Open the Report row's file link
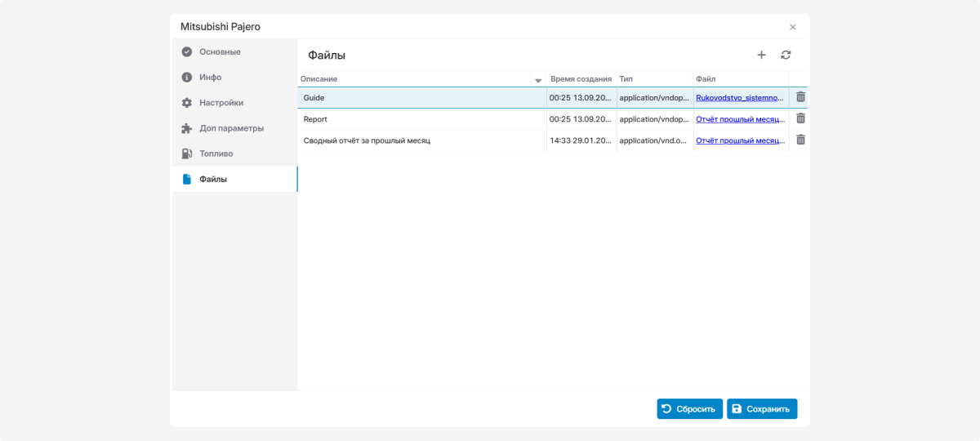 click(739, 119)
